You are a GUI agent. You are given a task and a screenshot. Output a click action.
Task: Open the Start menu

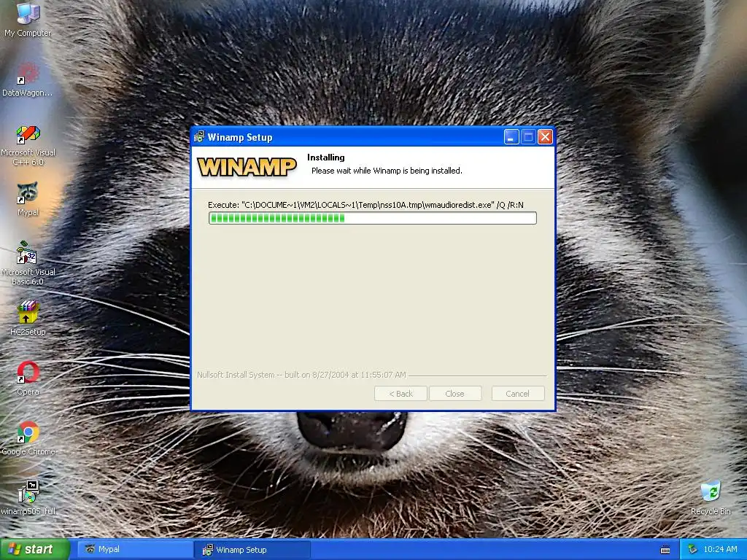pos(35,550)
